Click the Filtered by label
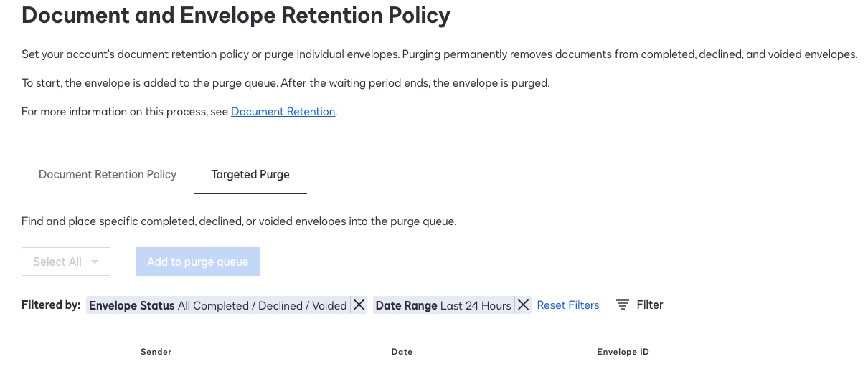 pyautogui.click(x=51, y=305)
